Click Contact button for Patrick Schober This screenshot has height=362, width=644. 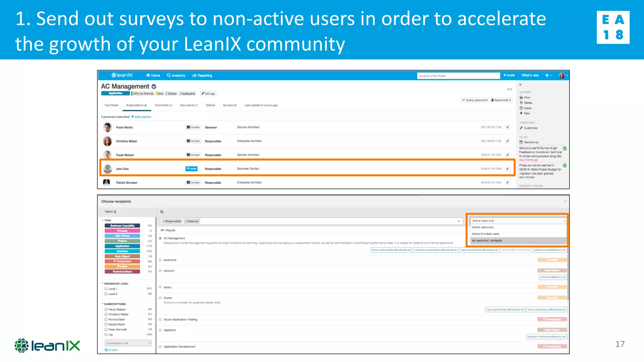(193, 183)
